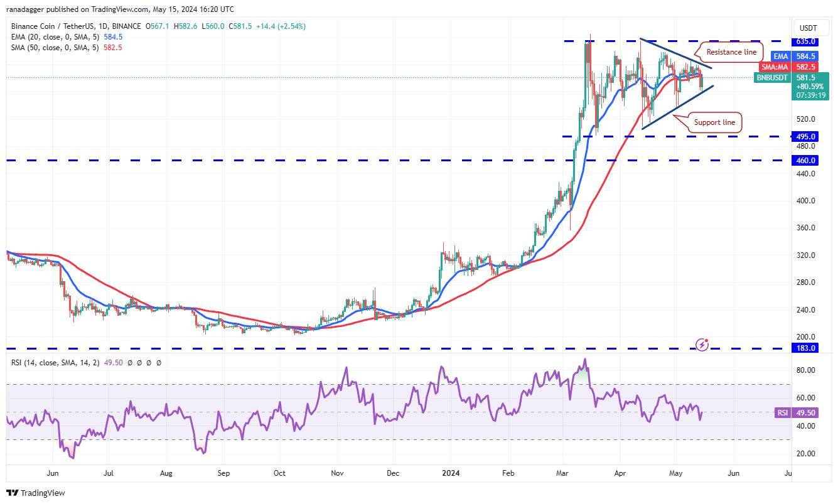Click the lightning event marker near 183.0 line
Screen dimensions: 838x504
click(x=702, y=345)
